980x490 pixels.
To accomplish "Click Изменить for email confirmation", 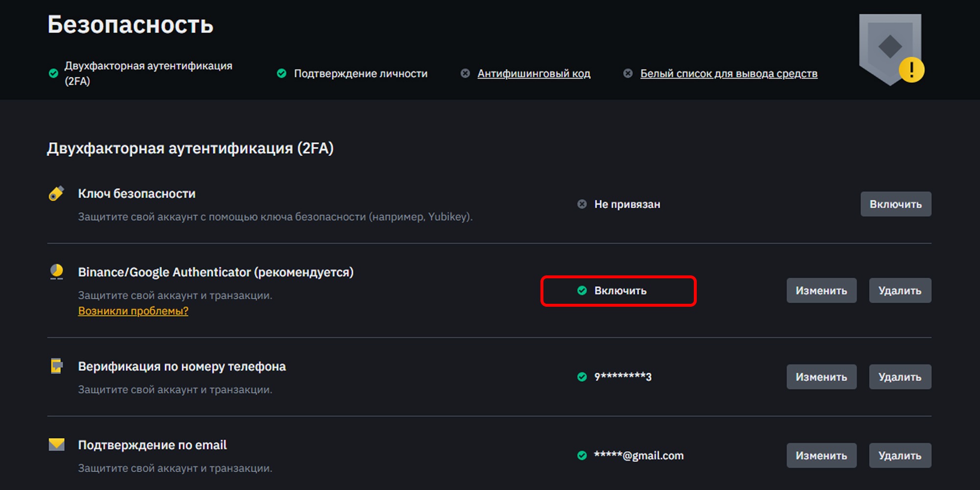I will click(821, 456).
